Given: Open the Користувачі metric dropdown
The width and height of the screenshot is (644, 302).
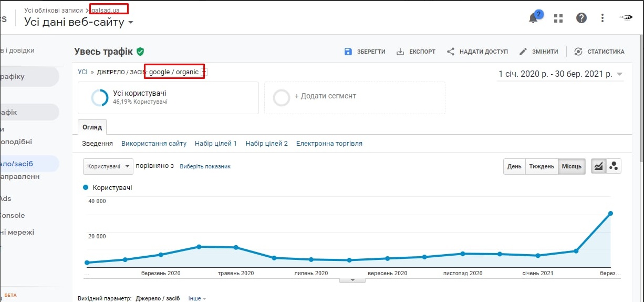Looking at the screenshot, I should pos(108,166).
